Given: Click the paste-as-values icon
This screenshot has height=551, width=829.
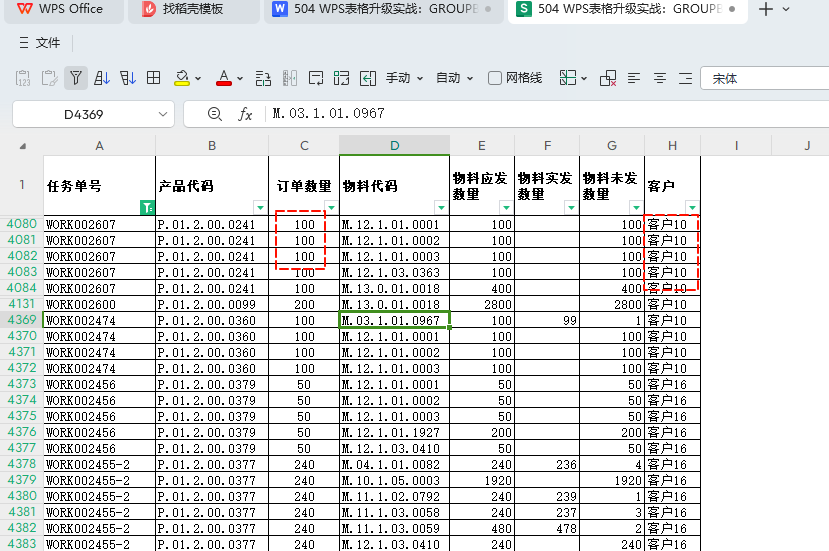Looking at the screenshot, I should tap(23, 78).
